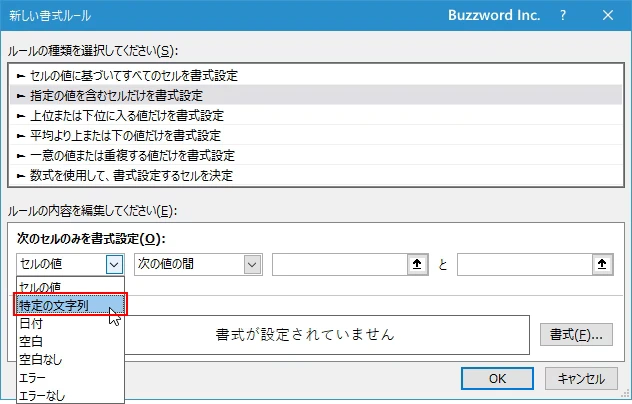Confirm with the OK button
Viewport: 632px width, 404px height.
(497, 379)
